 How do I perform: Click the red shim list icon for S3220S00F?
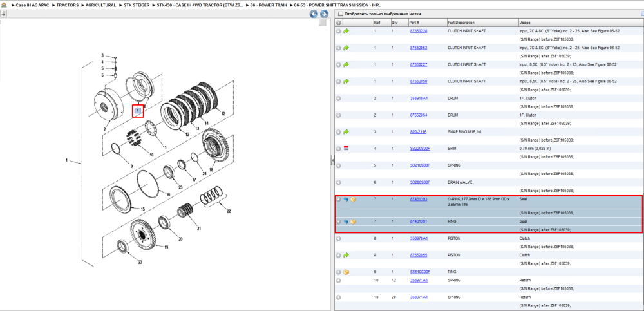point(346,149)
